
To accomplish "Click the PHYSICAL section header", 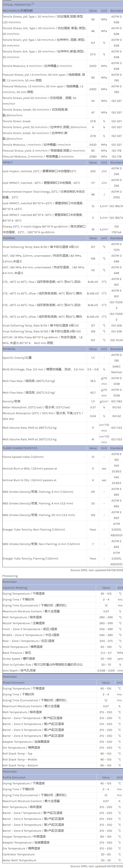I will pyautogui.click(x=9, y=349).
